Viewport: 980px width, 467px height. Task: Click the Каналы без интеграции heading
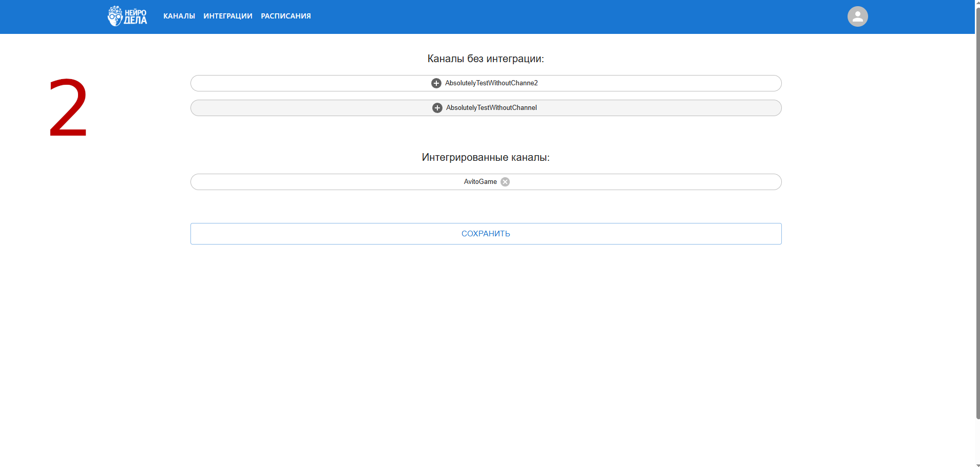[486, 59]
